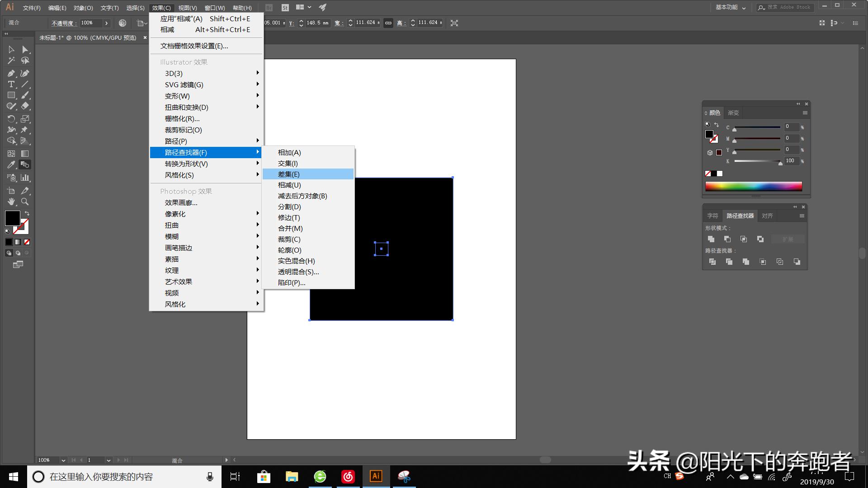Viewport: 868px width, 488px height.
Task: Click the Divide pathfinder icon
Action: click(713, 262)
